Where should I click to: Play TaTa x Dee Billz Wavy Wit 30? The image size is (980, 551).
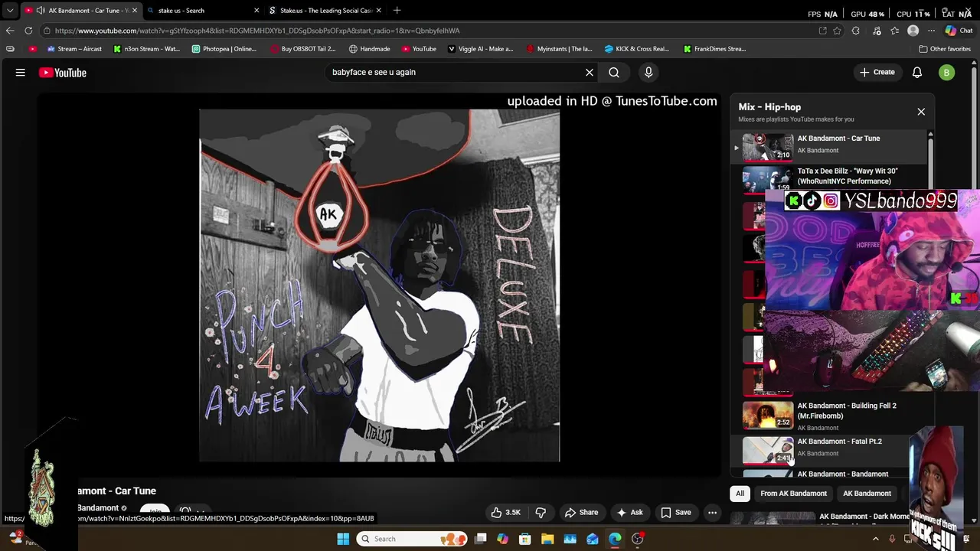click(829, 178)
